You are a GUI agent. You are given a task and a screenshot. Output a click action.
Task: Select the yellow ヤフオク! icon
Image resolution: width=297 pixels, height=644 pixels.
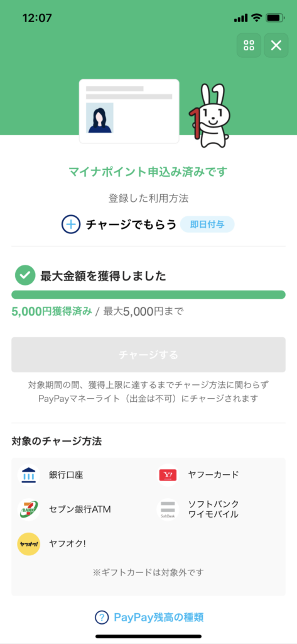(x=29, y=544)
